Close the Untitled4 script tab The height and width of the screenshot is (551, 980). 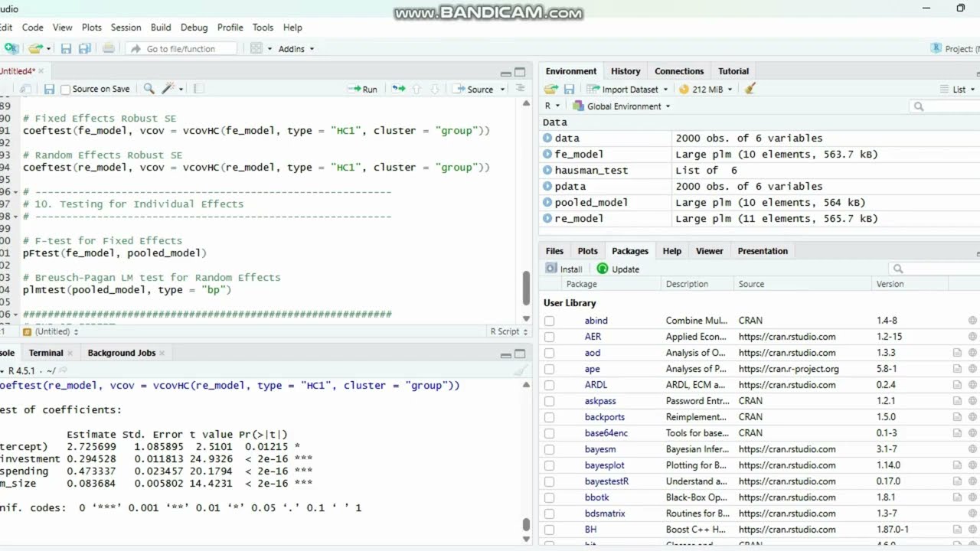click(x=43, y=71)
